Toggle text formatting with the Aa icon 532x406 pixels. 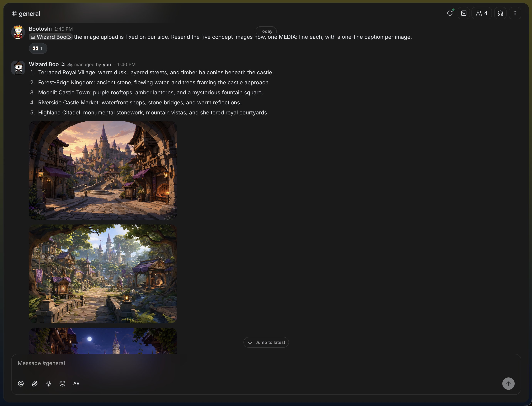76,384
